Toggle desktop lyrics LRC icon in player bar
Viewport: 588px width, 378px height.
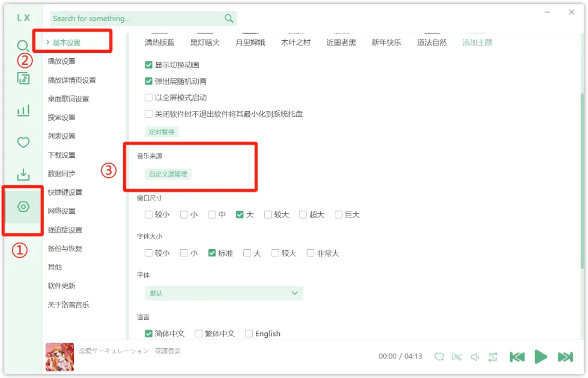click(457, 357)
